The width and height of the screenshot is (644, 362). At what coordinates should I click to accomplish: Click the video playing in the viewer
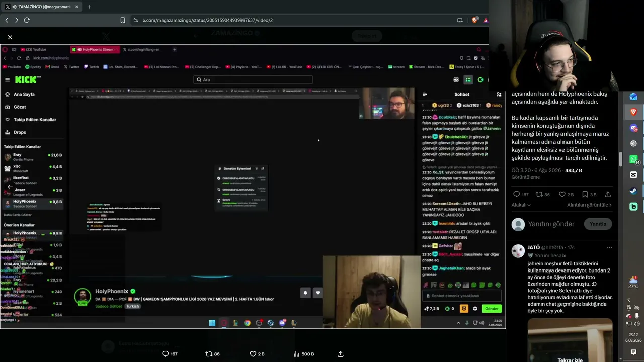pos(253,187)
